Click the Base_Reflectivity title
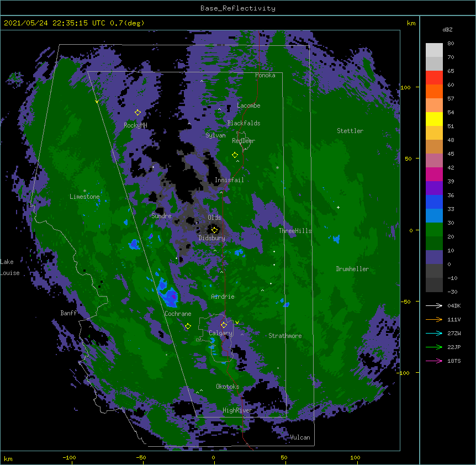The height and width of the screenshot is (465, 476). [x=238, y=8]
